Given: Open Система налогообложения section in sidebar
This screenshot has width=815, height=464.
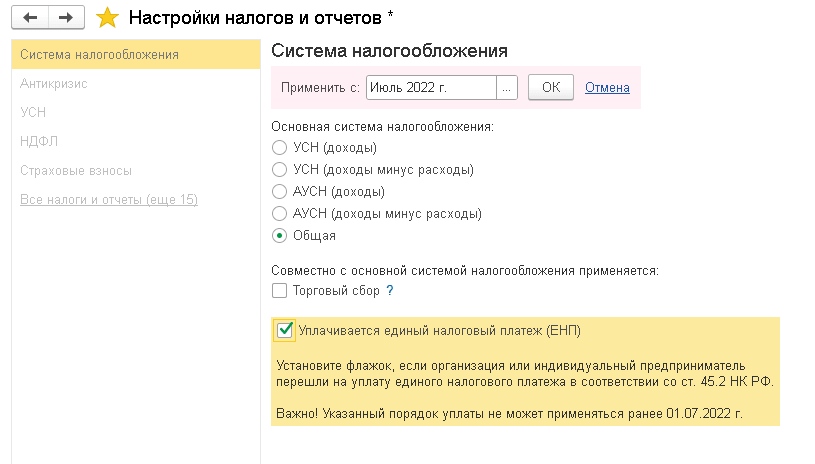Looking at the screenshot, I should coord(99,54).
